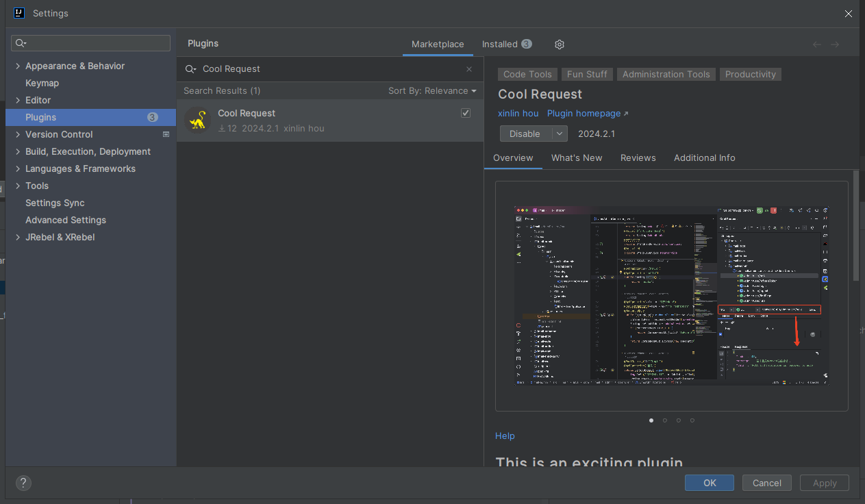Open the Reviews tab
This screenshot has height=504, width=865.
tap(638, 157)
